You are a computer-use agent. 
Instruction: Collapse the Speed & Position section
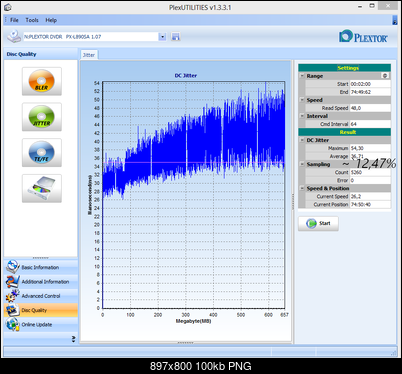pyautogui.click(x=302, y=188)
